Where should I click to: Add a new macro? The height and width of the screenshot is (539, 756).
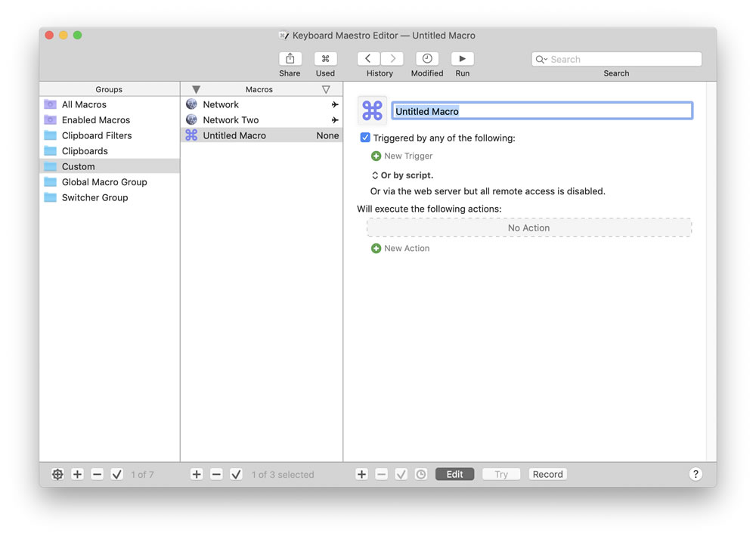click(x=197, y=475)
